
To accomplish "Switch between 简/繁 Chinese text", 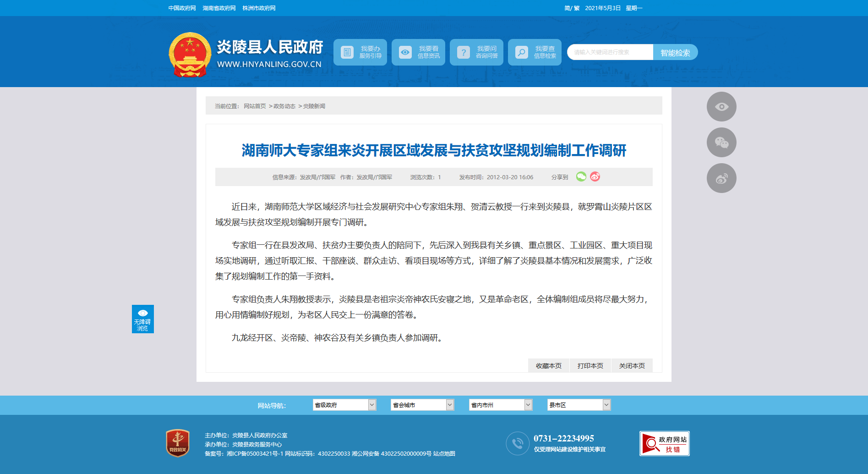I will click(x=572, y=8).
